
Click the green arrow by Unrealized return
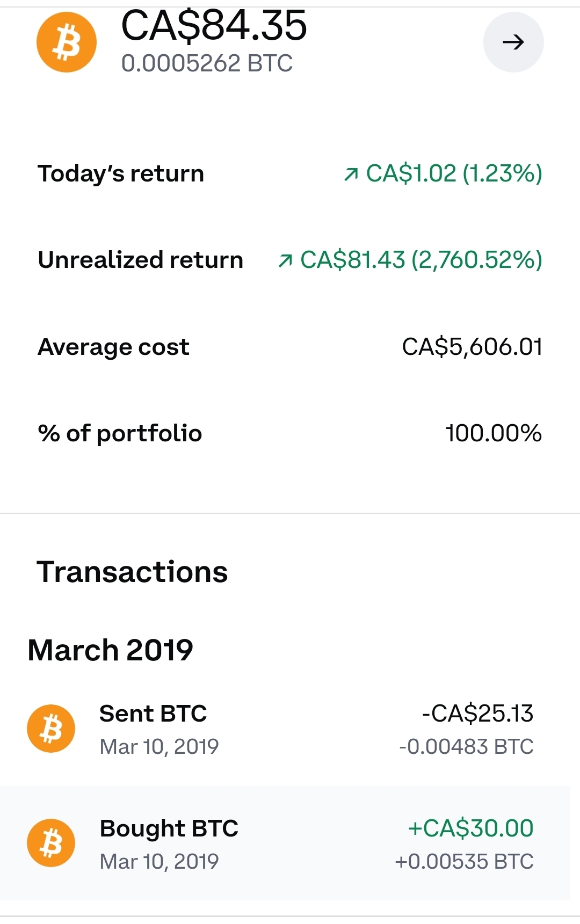285,260
